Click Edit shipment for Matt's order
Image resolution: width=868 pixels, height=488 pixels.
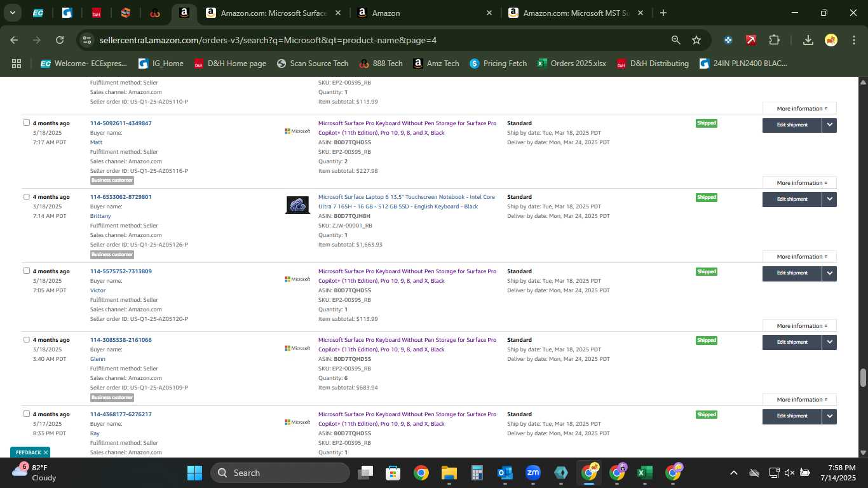click(x=792, y=125)
